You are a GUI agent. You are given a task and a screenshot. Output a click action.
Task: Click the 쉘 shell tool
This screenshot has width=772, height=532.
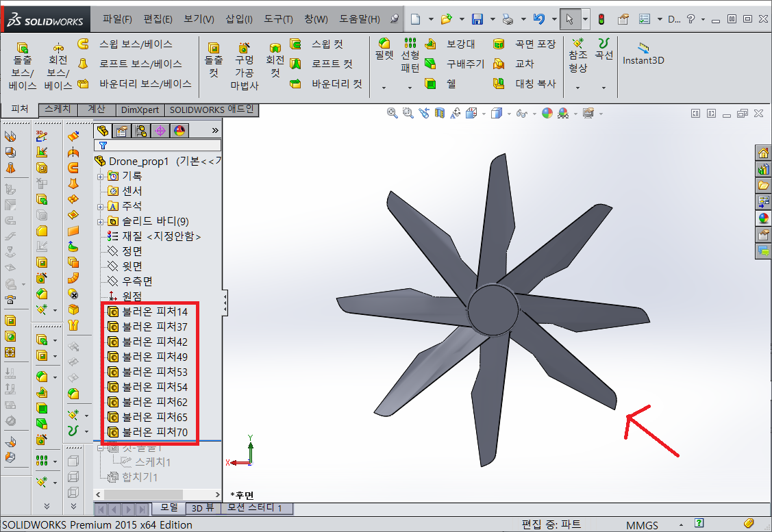pos(440,84)
